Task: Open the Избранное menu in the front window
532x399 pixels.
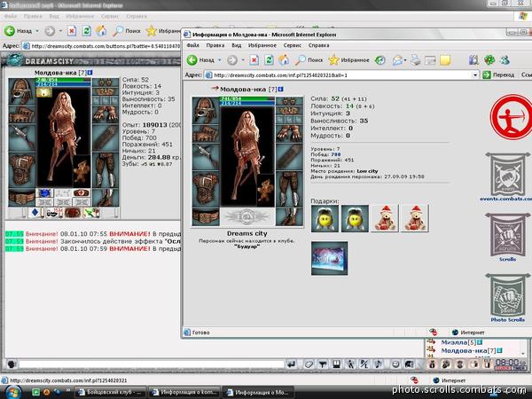Action: pyautogui.click(x=262, y=45)
